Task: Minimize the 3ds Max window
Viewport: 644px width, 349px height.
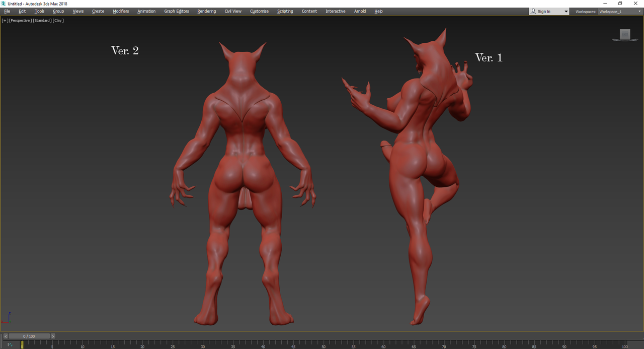Action: point(605,4)
